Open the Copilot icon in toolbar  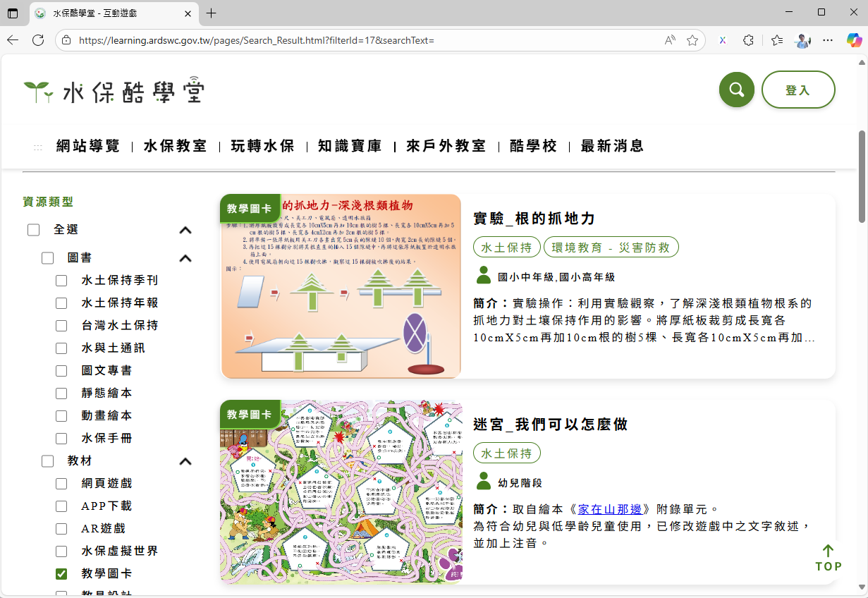tap(854, 40)
